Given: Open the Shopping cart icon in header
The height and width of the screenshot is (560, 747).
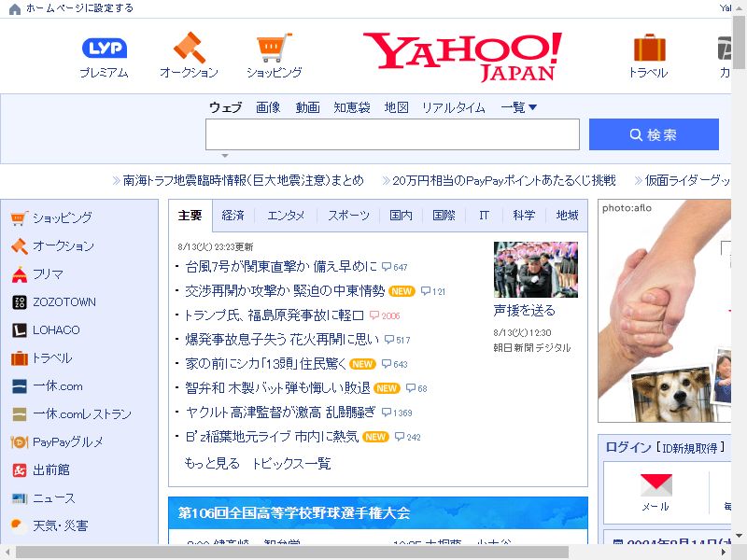Looking at the screenshot, I should (274, 48).
